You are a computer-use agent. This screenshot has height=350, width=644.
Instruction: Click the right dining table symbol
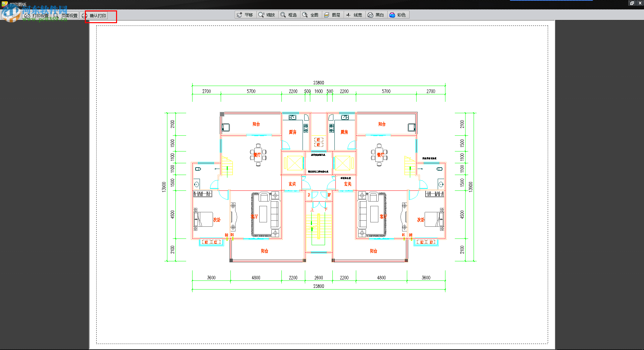point(379,155)
